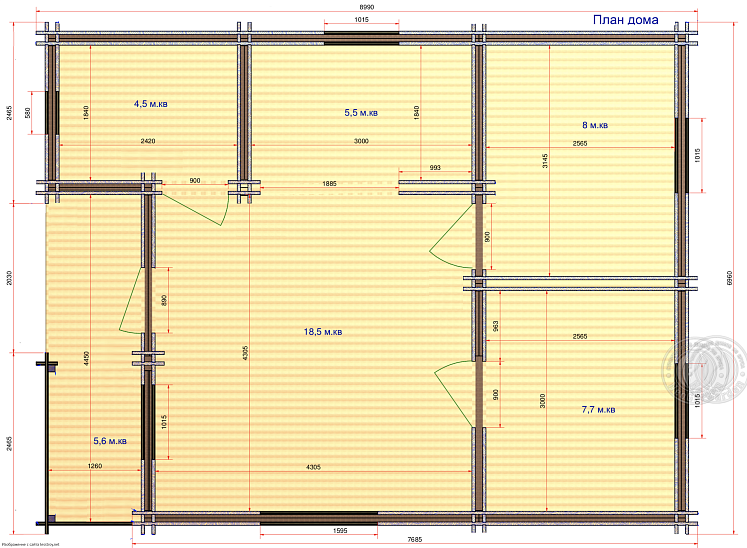Click the 1260 porch width dimension
Screen dimensions: 747x548
point(95,465)
